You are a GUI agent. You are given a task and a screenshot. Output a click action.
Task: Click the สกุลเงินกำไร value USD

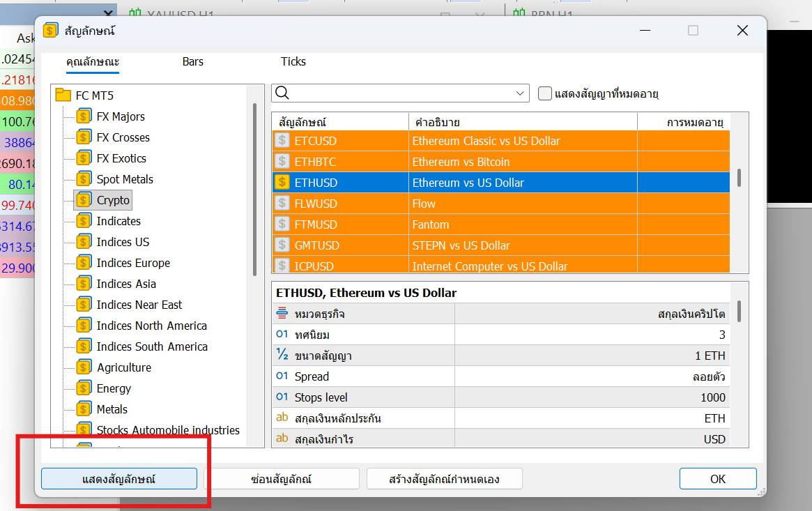pyautogui.click(x=714, y=439)
